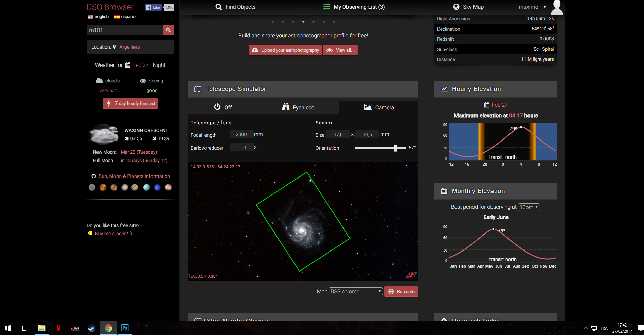Open the 10pm observing time dropdown
The image size is (644, 335).
(x=529, y=207)
